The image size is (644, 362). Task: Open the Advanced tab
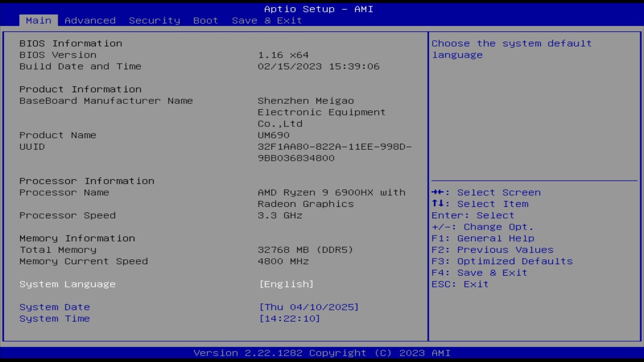tap(90, 20)
